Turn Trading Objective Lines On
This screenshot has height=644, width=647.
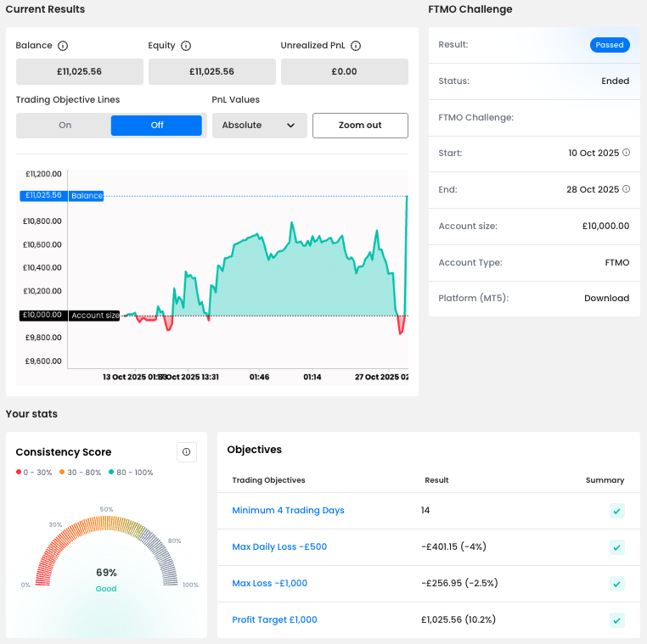point(65,126)
